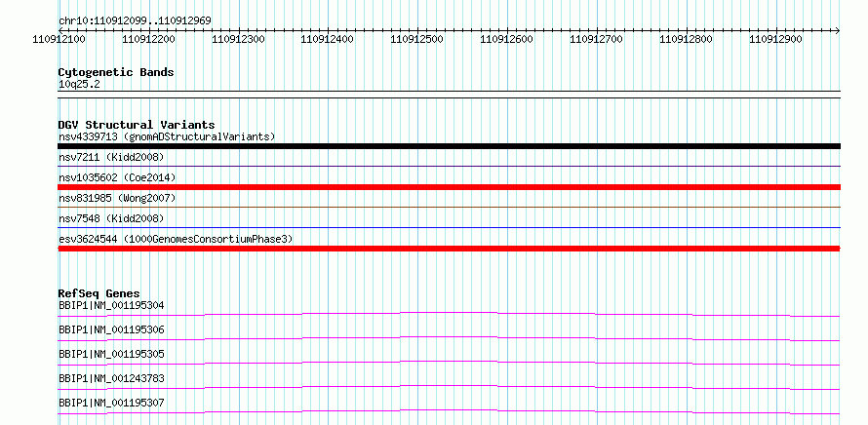Viewport: 868px width, 425px height.
Task: Click the thick black nsv4339713 variant bar
Action: pyautogui.click(x=449, y=146)
